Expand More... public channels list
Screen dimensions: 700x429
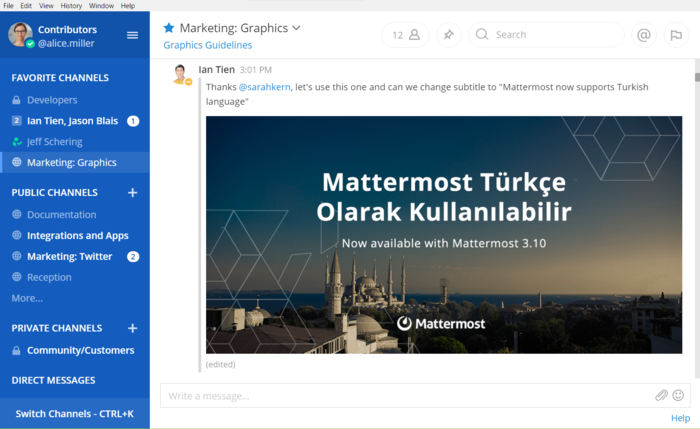[27, 298]
